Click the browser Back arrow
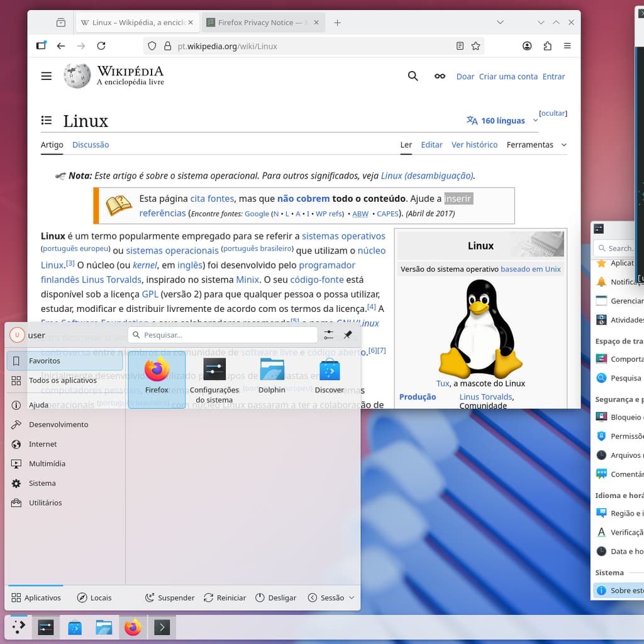This screenshot has width=644, height=644. pos(61,46)
